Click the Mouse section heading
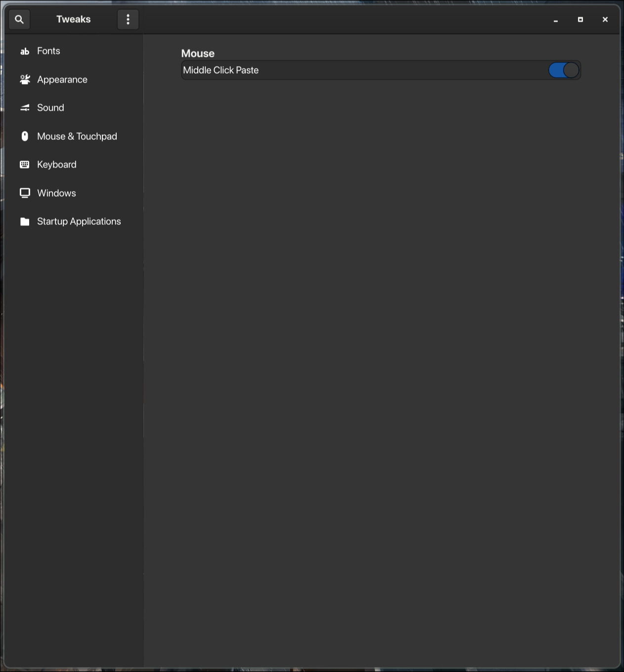Screen dimensions: 624x672 (197, 53)
